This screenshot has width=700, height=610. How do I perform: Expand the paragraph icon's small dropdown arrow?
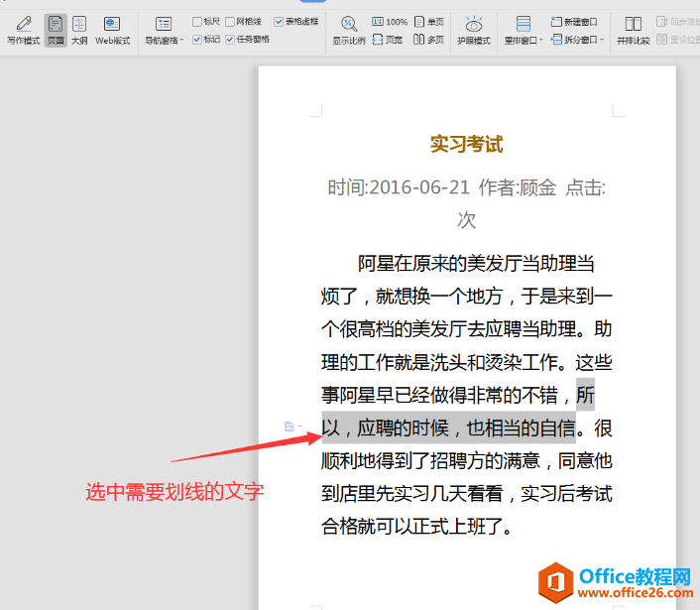(300, 427)
